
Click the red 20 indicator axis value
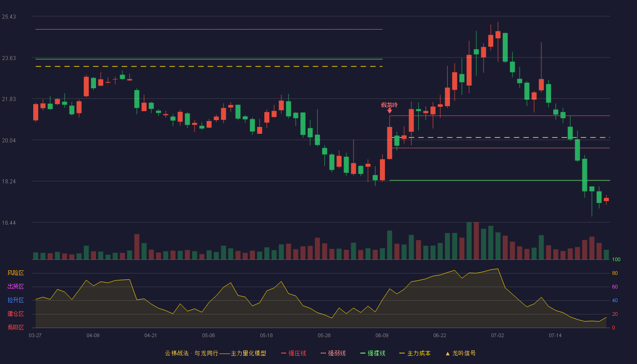click(615, 314)
